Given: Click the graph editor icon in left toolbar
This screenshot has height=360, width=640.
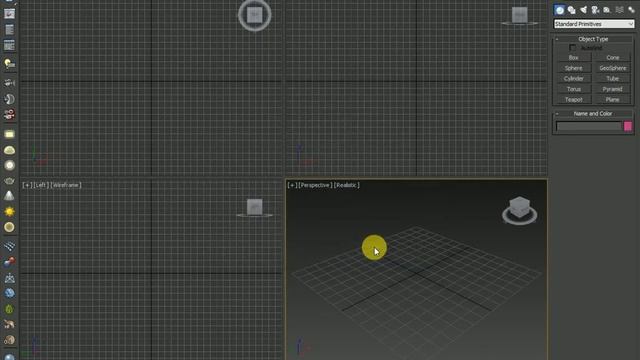Looking at the screenshot, I should 9,13.
